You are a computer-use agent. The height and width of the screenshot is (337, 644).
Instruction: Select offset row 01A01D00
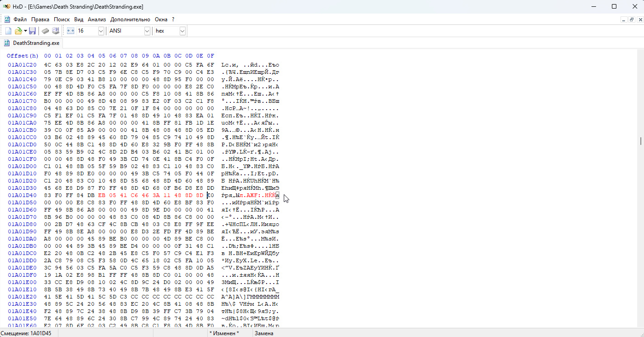[22, 166]
